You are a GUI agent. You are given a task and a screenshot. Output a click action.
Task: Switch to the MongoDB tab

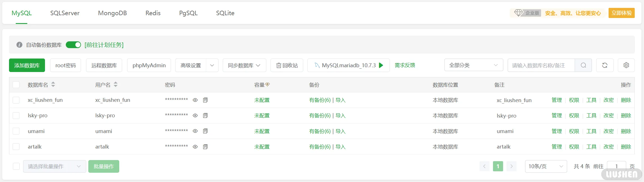[112, 13]
